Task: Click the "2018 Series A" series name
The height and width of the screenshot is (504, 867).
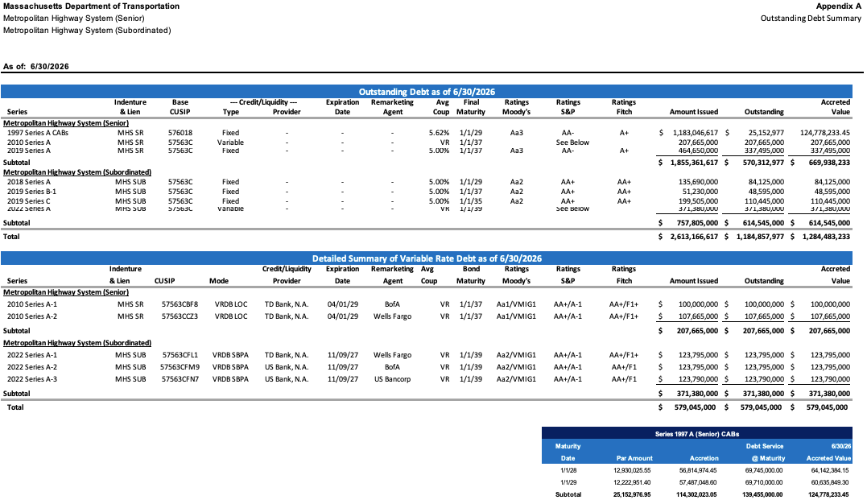Action: point(29,182)
